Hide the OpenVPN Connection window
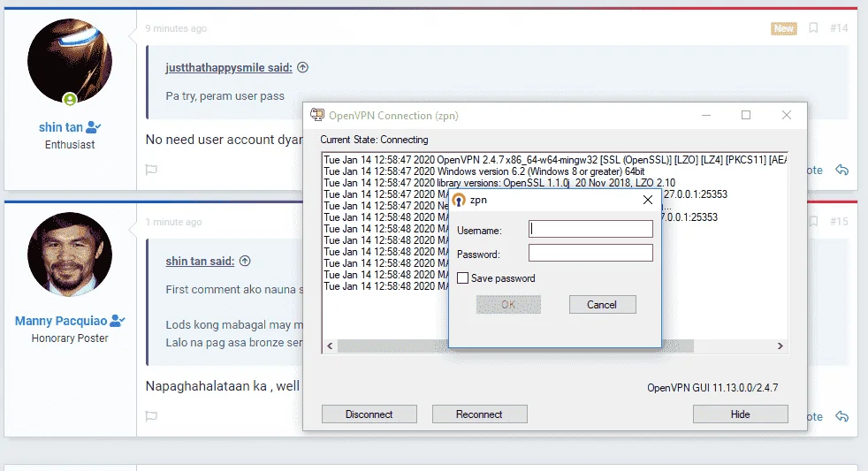This screenshot has height=471, width=868. [740, 414]
